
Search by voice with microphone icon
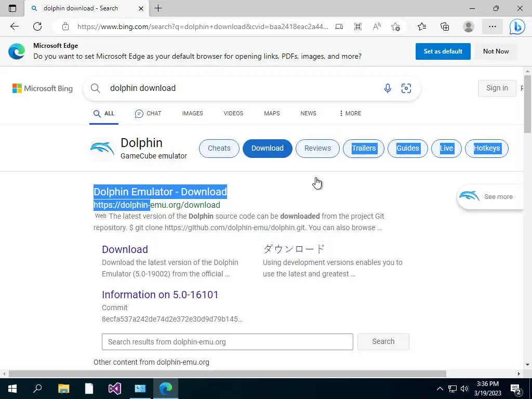tap(388, 88)
